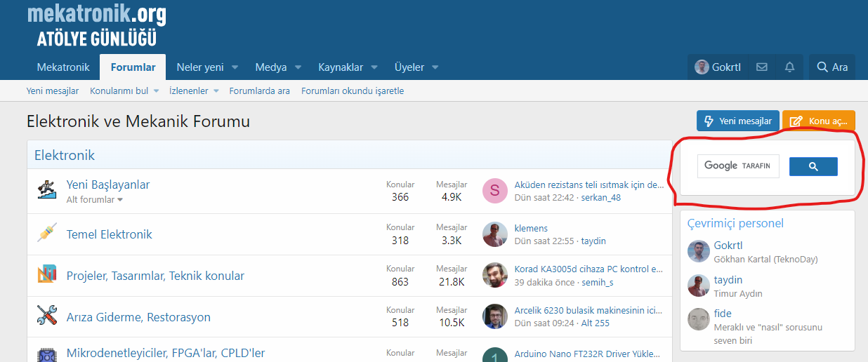Click the Projeler, Tasarımlar forum icon

[46, 274]
